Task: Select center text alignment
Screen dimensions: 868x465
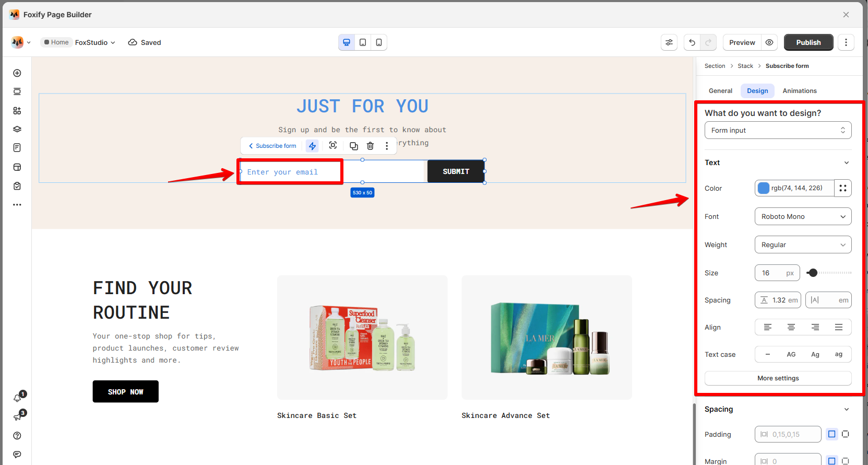Action: coord(791,327)
